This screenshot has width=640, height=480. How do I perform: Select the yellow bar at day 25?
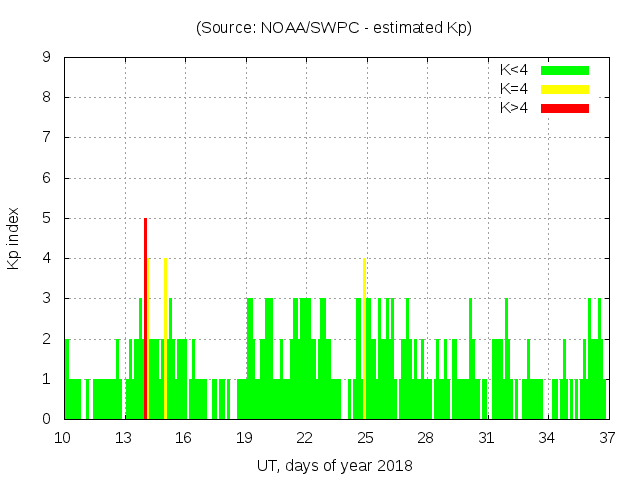click(364, 338)
